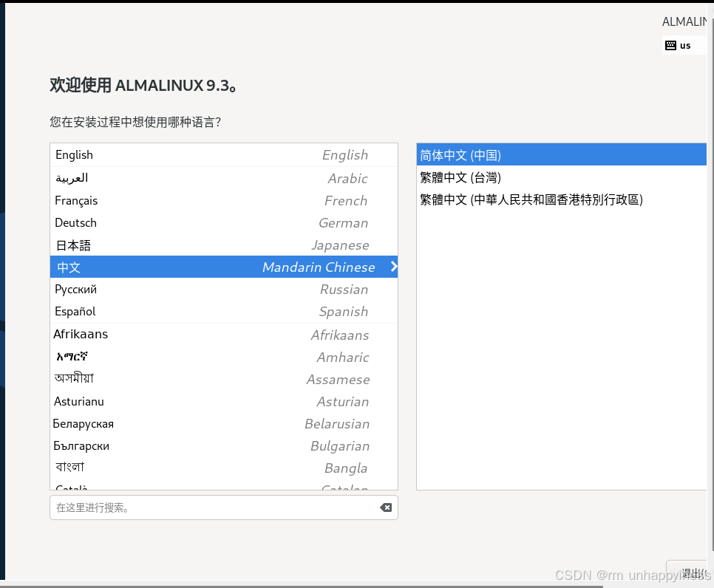Image resolution: width=714 pixels, height=588 pixels.
Task: Choose the Assamese language row
Action: click(x=223, y=379)
